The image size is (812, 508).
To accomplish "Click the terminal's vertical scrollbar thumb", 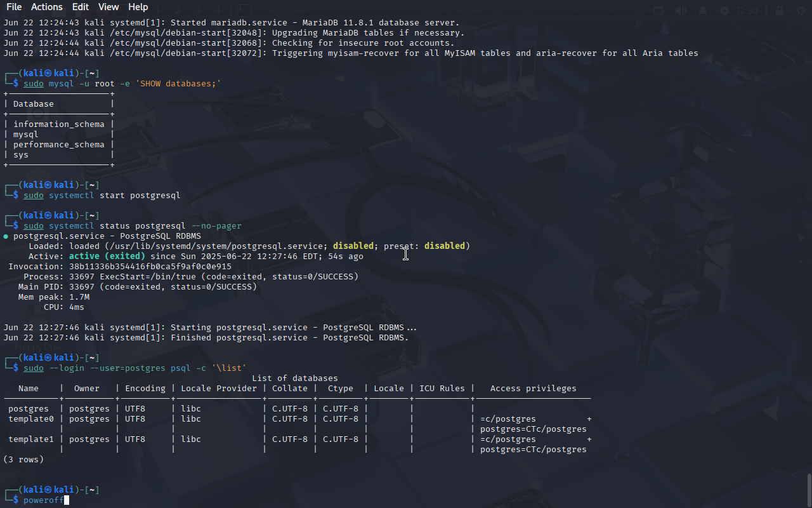I will click(x=809, y=490).
